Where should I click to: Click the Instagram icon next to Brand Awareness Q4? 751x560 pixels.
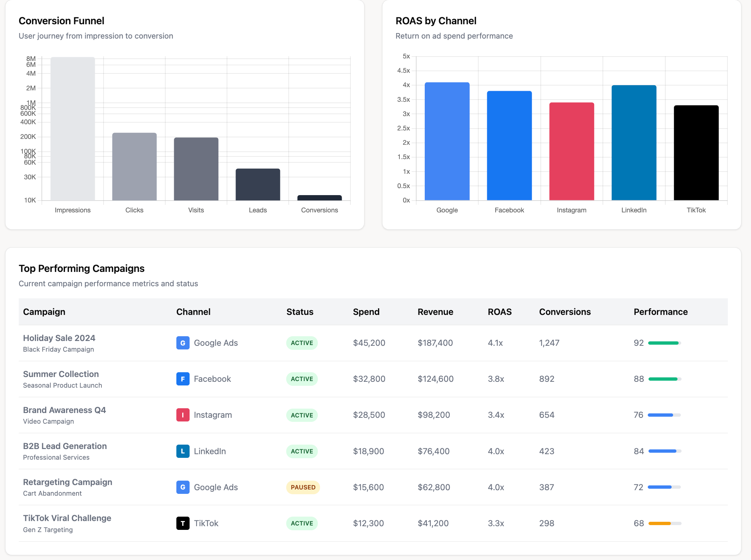click(183, 415)
